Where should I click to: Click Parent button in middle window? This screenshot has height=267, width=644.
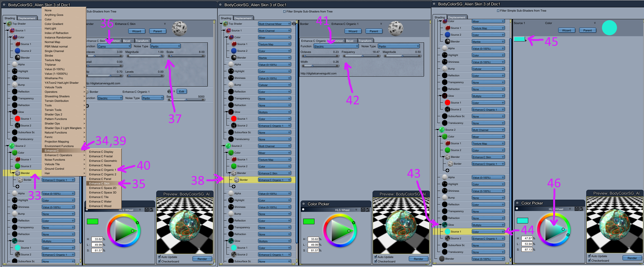tap(374, 31)
